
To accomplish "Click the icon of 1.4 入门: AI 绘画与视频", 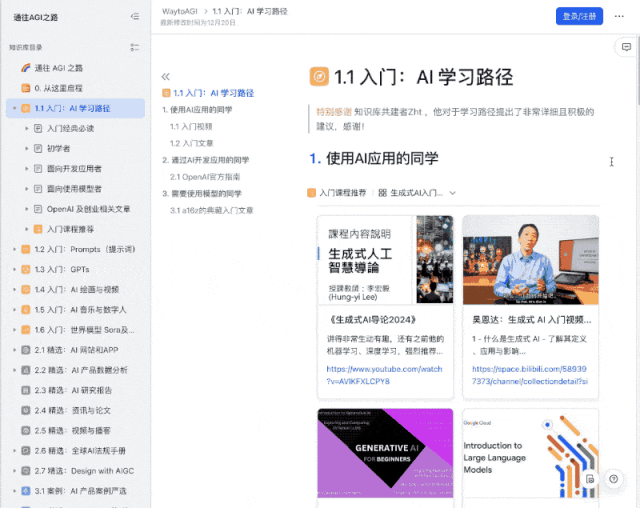I will [26, 290].
